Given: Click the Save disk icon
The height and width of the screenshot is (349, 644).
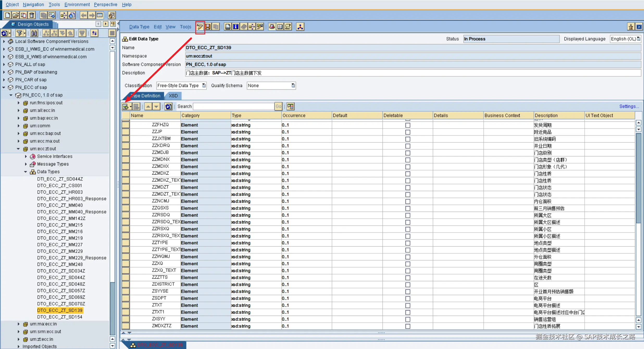Looking at the screenshot, I should [x=208, y=27].
